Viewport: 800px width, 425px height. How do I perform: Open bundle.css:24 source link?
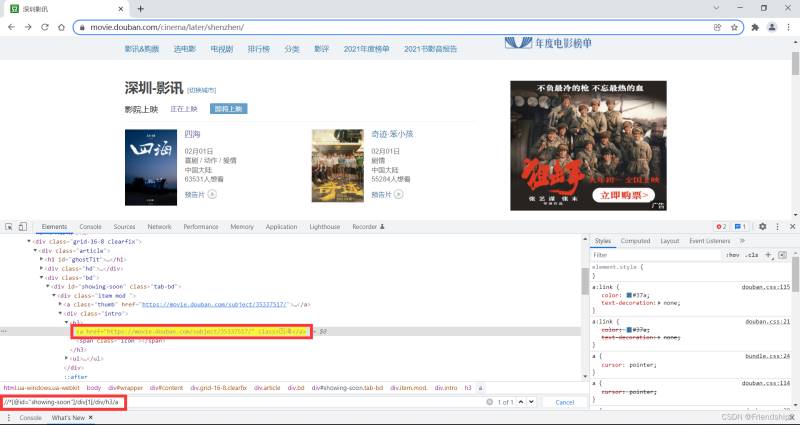tap(767, 356)
